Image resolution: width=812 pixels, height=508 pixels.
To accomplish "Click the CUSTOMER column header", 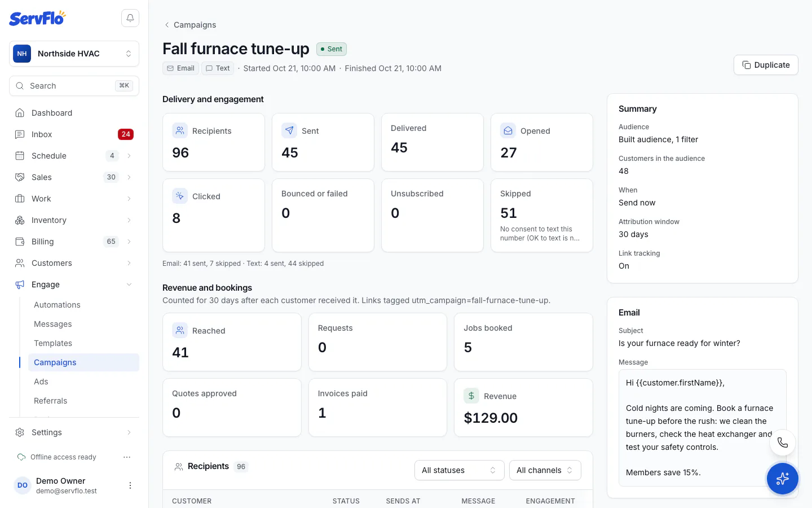I will coord(192,501).
